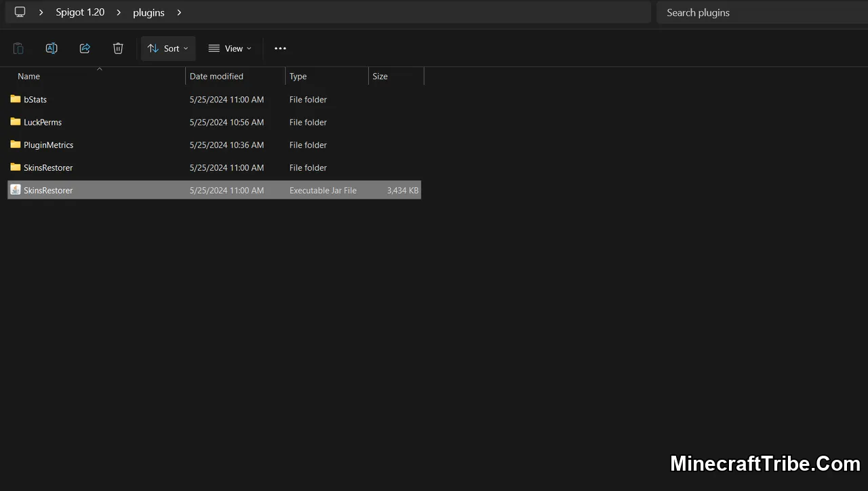
Task: Select the bStats folder icon
Action: point(16,99)
